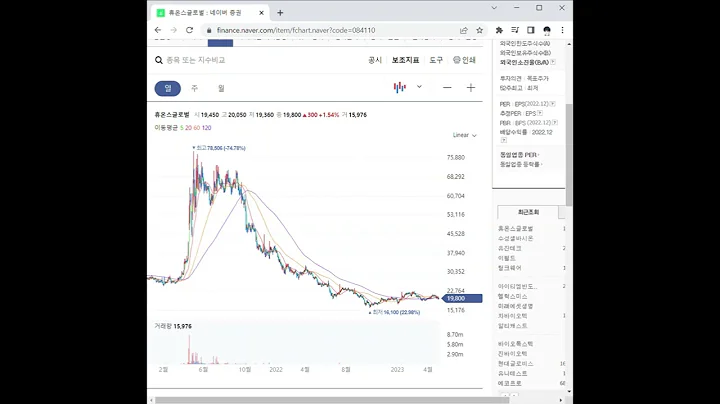Image resolution: width=720 pixels, height=404 pixels.
Task: Open 알티캐스트 in recent list
Action: (512, 326)
